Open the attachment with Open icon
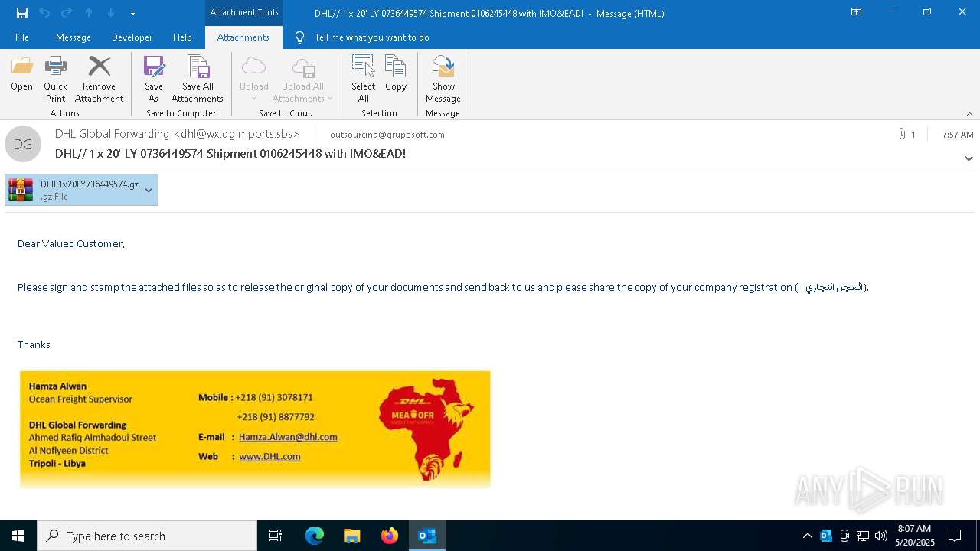Viewport: 980px width, 551px height. (21, 74)
